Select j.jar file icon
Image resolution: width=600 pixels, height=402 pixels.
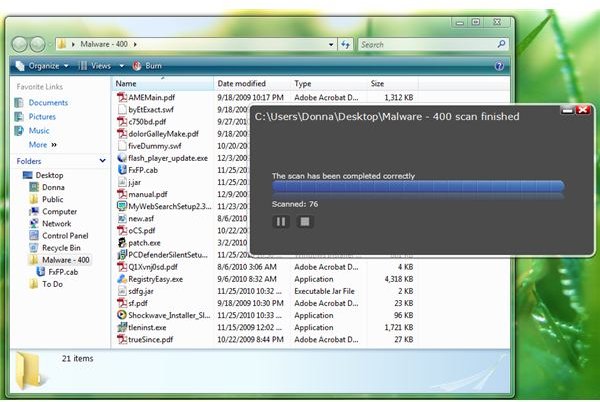122,182
